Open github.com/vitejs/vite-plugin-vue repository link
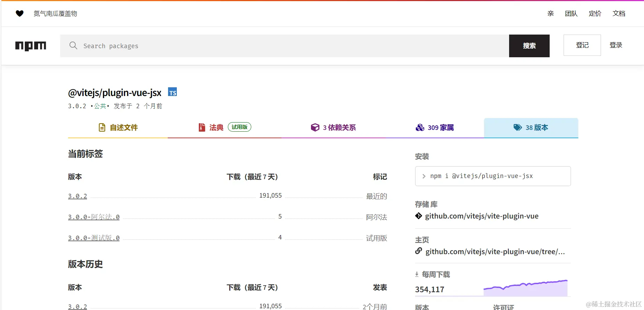The height and width of the screenshot is (310, 644). [482, 216]
